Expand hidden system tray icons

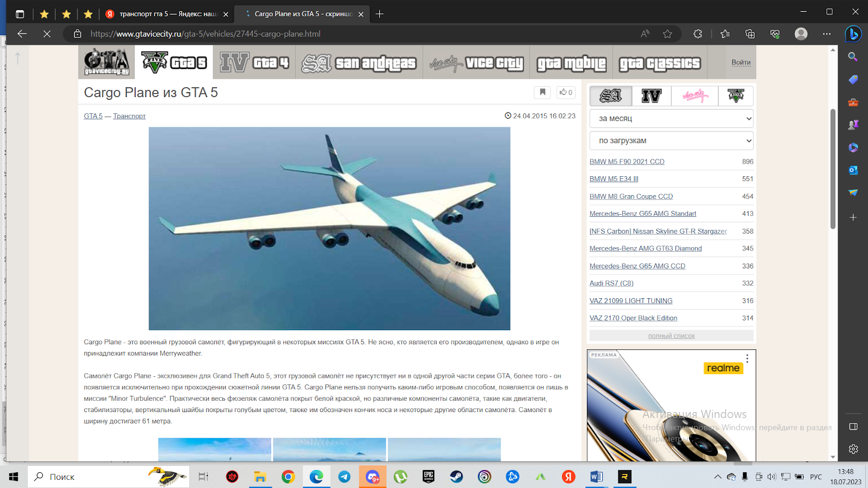(717, 477)
